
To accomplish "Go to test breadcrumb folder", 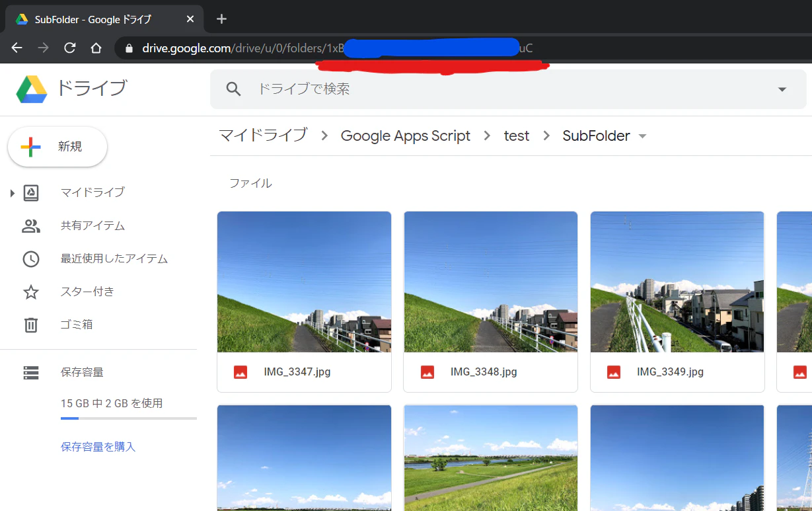I will coord(517,136).
